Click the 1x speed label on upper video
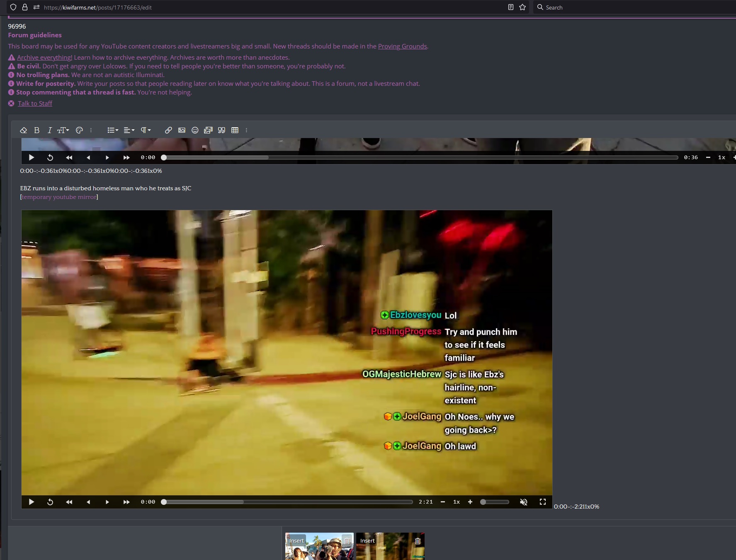 (x=721, y=158)
